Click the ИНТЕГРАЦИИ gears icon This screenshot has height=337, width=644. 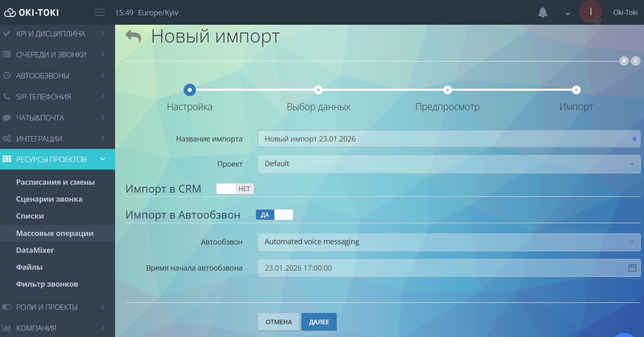(6, 138)
